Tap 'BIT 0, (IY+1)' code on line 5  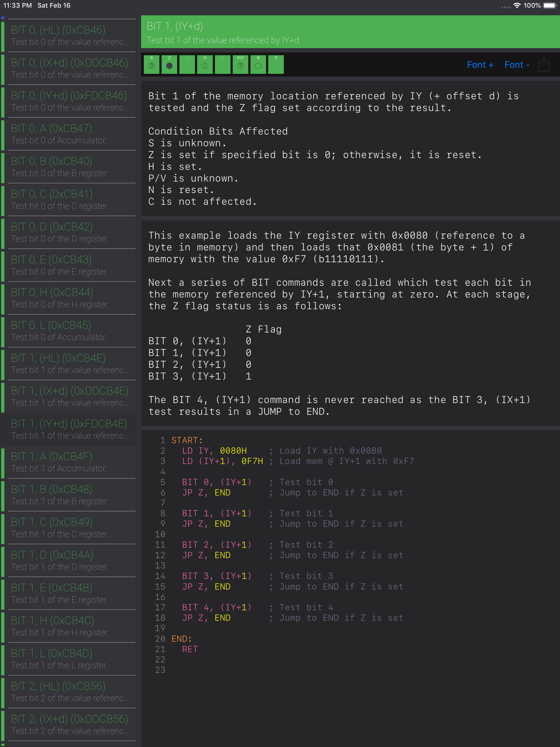tap(217, 482)
